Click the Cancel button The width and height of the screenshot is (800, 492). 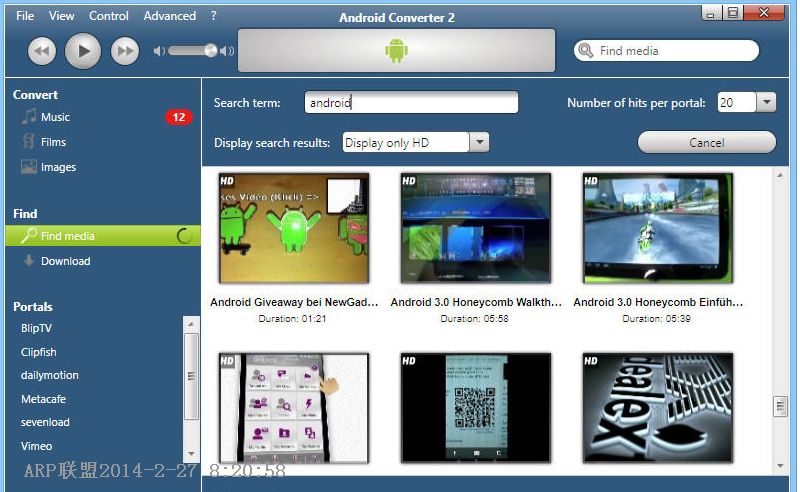(707, 142)
